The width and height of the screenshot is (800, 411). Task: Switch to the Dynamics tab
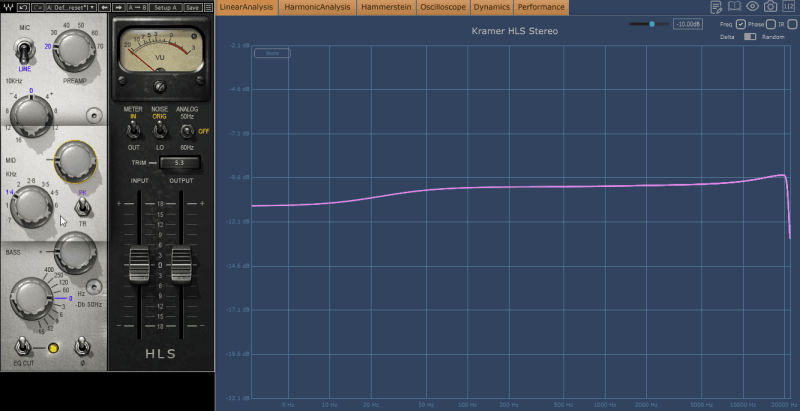point(491,7)
